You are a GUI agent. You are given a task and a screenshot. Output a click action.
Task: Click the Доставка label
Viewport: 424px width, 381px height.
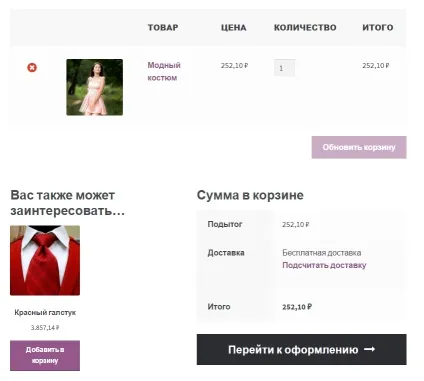tap(226, 253)
